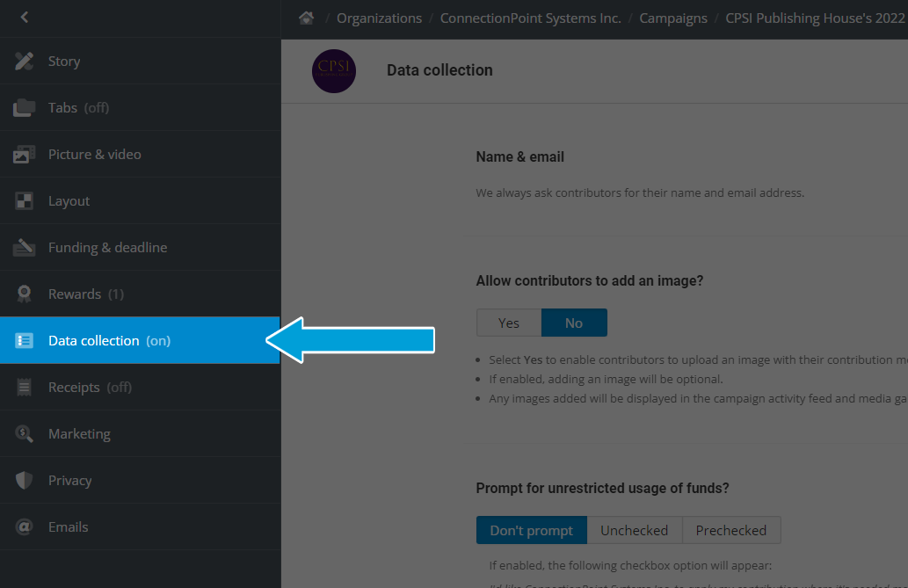Click the Picture & video icon
This screenshot has width=908, height=588.
click(x=24, y=154)
